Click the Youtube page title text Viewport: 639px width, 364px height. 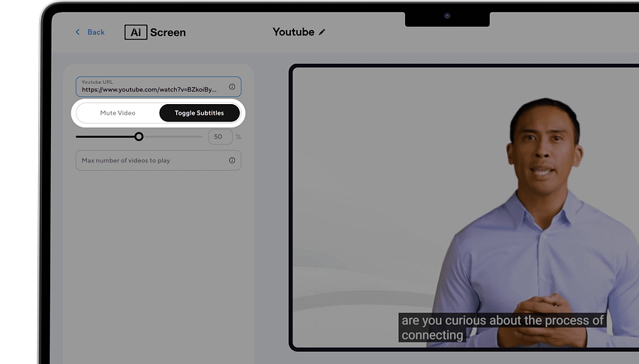[293, 32]
